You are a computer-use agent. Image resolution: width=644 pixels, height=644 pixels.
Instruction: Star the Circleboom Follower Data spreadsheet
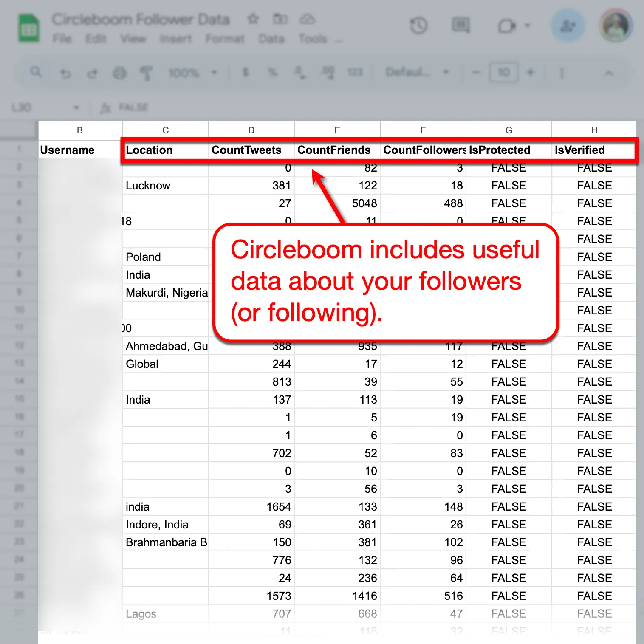click(x=253, y=19)
